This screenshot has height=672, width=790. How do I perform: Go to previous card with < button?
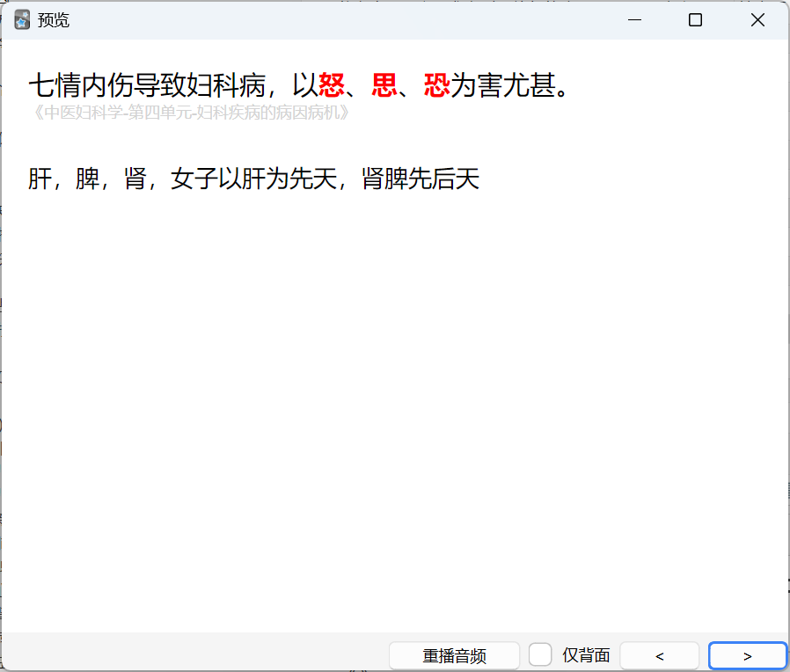click(659, 656)
